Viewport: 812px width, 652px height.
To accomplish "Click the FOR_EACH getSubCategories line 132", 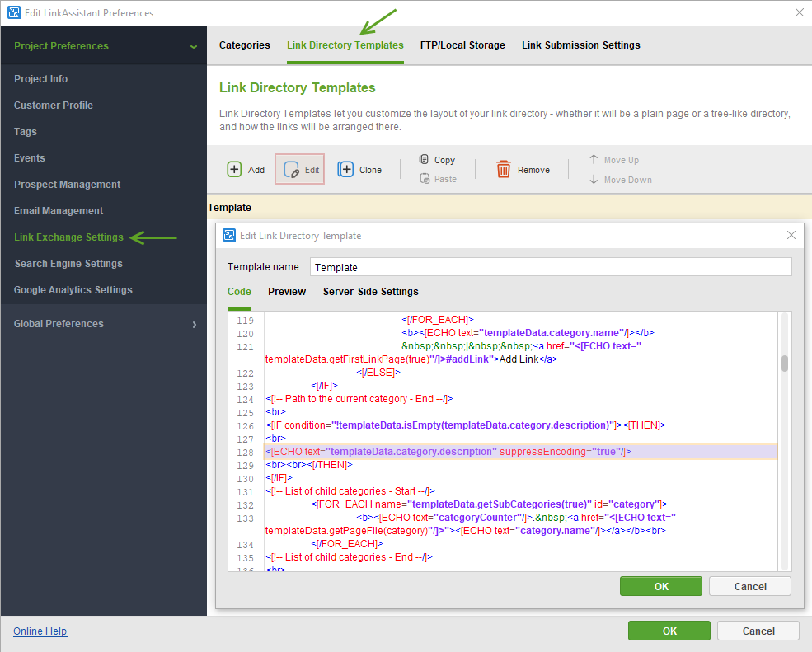I will coord(490,504).
